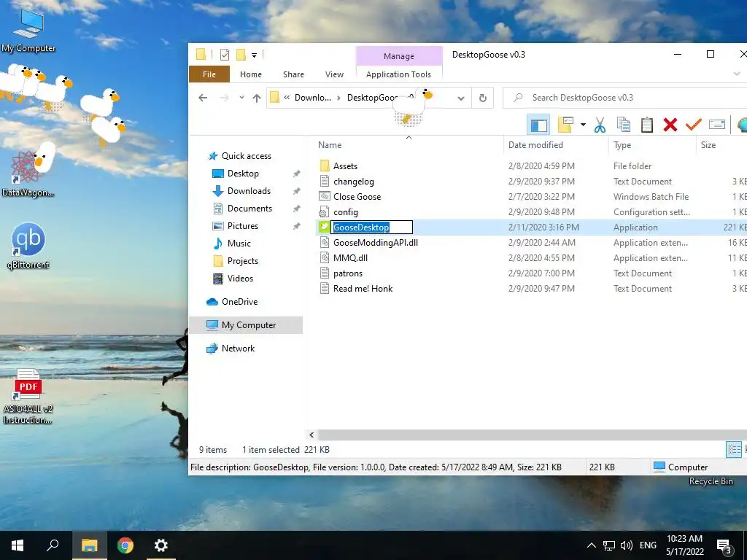Click the folder icon at title bar left
Image resolution: width=747 pixels, height=560 pixels.
pyautogui.click(x=201, y=55)
